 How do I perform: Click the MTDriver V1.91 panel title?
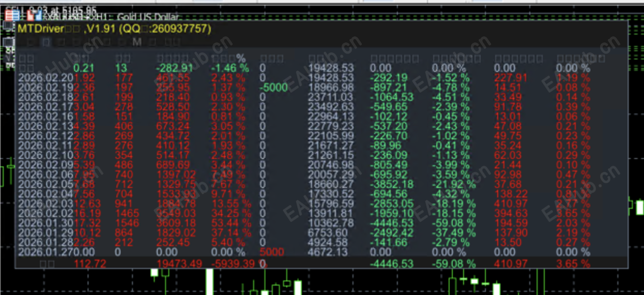(114, 28)
